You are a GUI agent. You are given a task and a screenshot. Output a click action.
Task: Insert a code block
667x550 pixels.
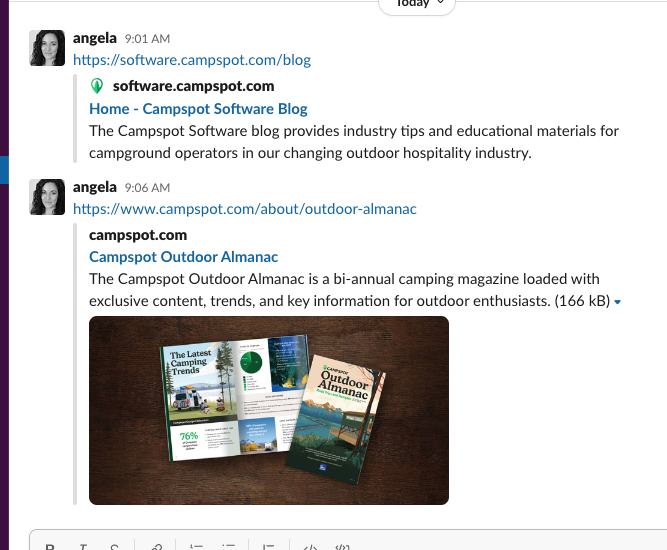coord(342,547)
